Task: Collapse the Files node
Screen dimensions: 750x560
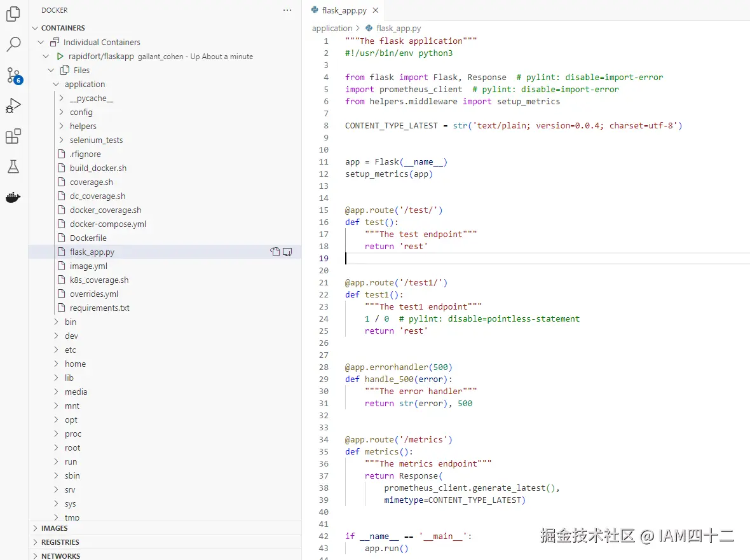Action: [51, 71]
